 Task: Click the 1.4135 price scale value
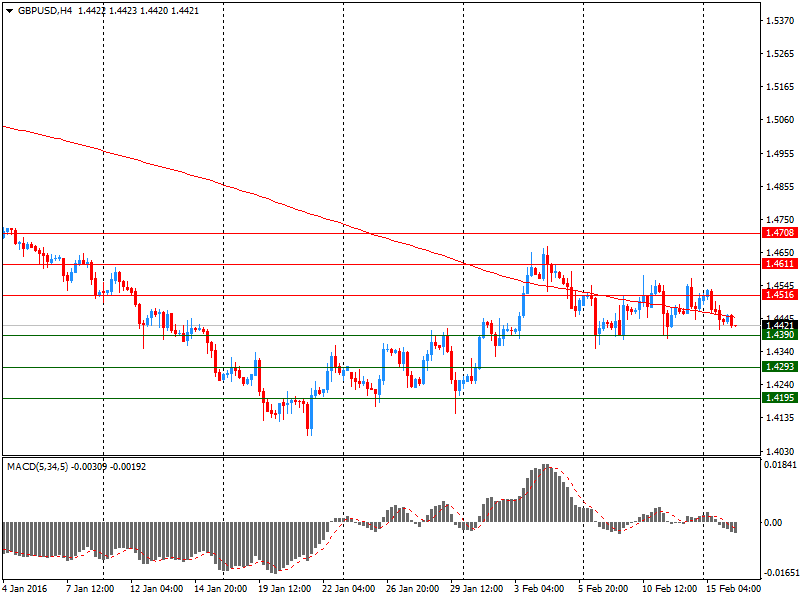(781, 418)
